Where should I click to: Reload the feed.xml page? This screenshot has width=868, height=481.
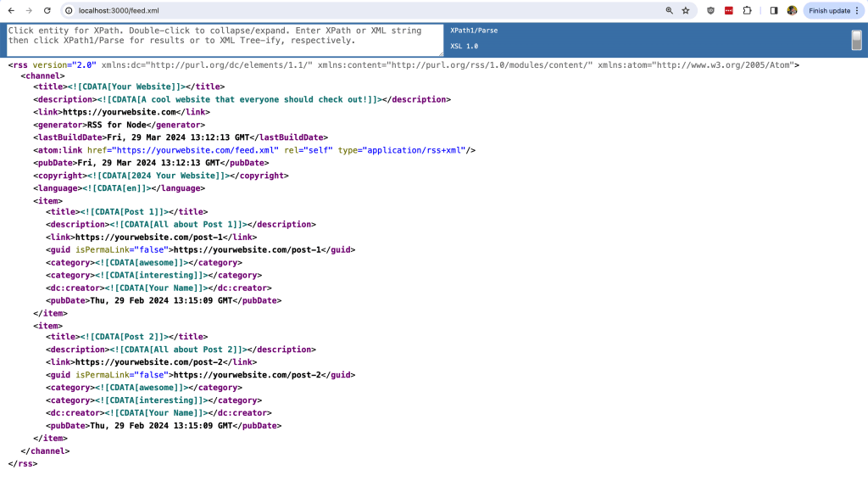(x=47, y=10)
